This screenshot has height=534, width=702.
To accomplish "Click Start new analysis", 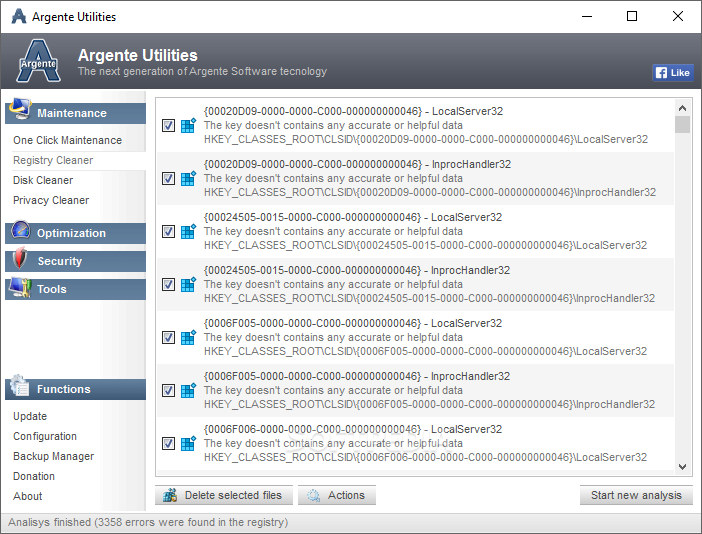I will pos(636,495).
